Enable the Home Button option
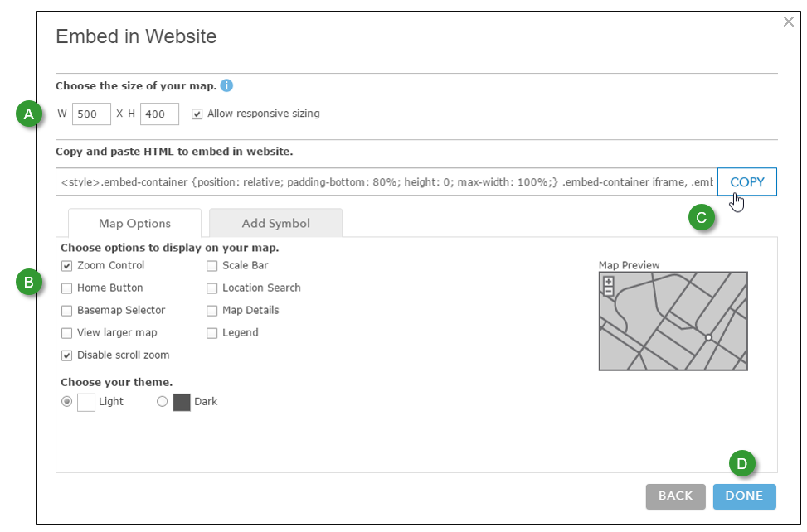Viewport: 807px width, 532px height. point(66,288)
